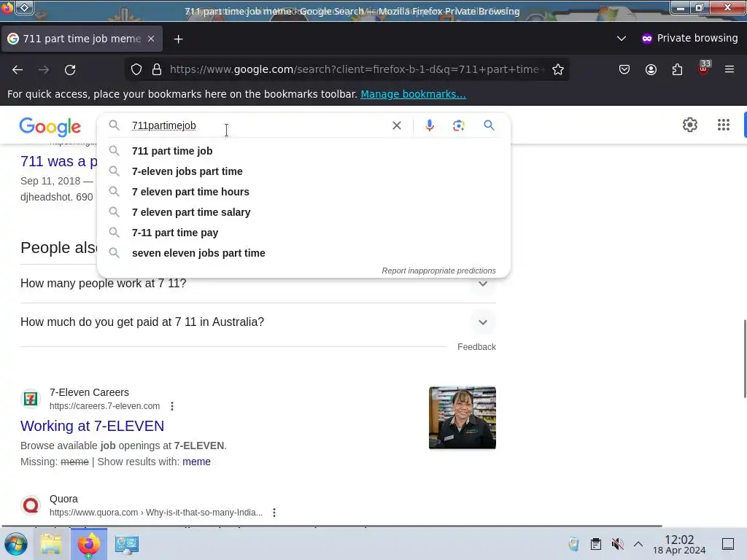The image size is (747, 560).
Task: Show results with 'meme' link
Action: [196, 462]
